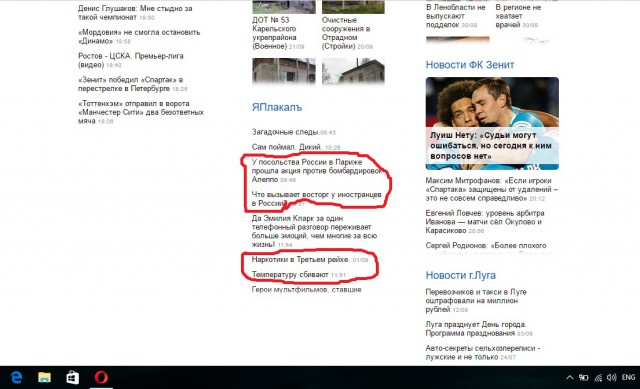Open the building thumbnail below Очистные сооружения
This screenshot has height=389, width=640.
tap(353, 71)
